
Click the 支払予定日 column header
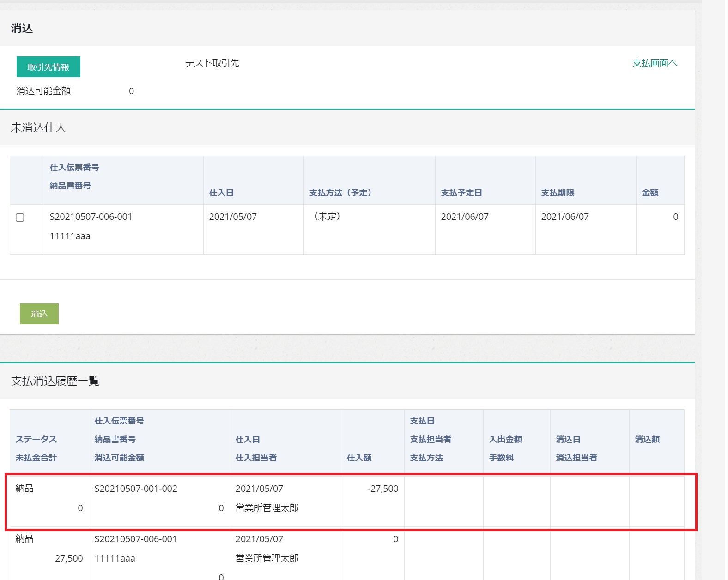pos(461,193)
